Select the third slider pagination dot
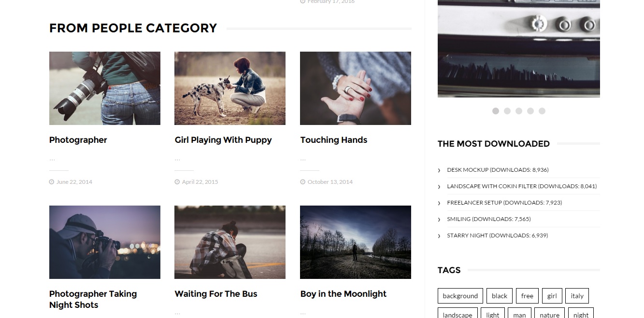This screenshot has width=644, height=318. click(519, 111)
